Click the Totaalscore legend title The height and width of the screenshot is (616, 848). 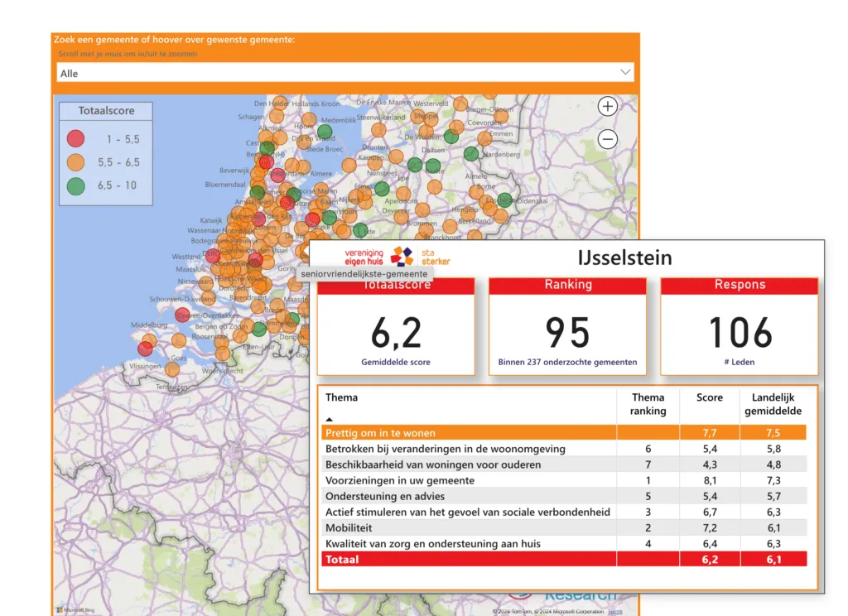click(x=106, y=110)
